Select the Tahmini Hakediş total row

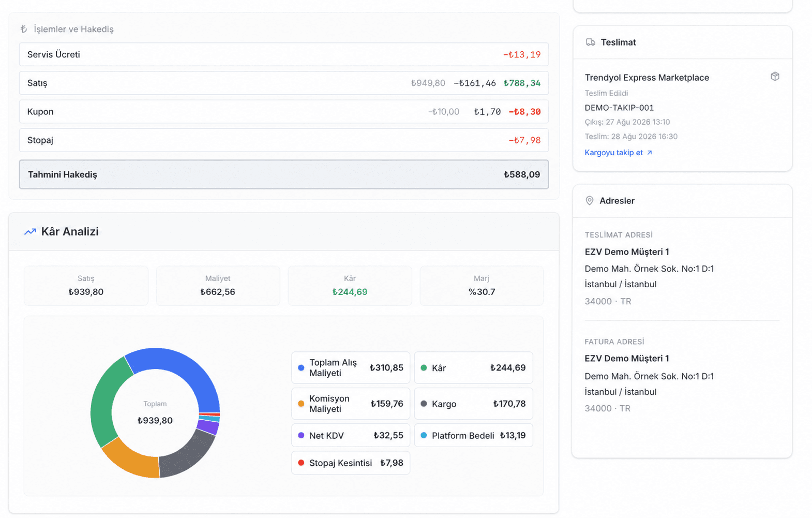(284, 174)
